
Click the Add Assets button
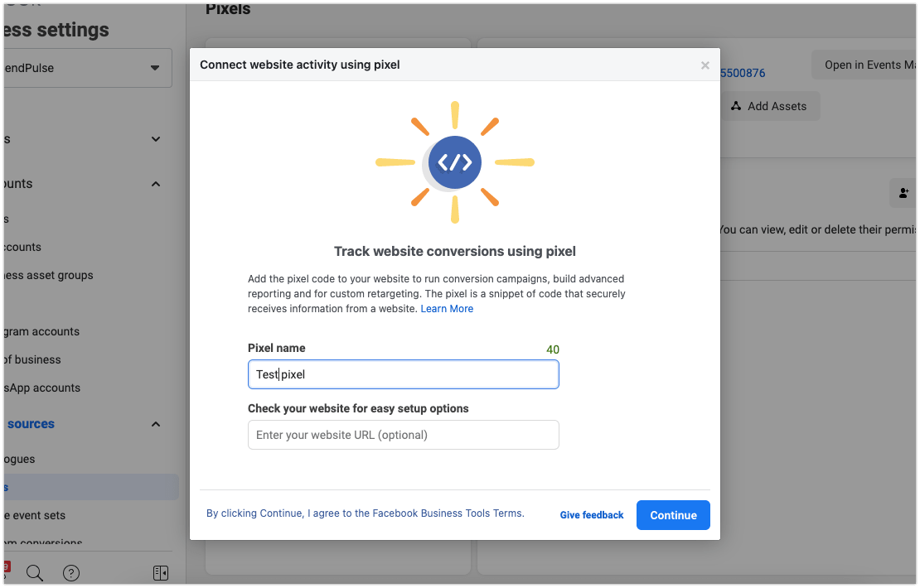pyautogui.click(x=769, y=106)
